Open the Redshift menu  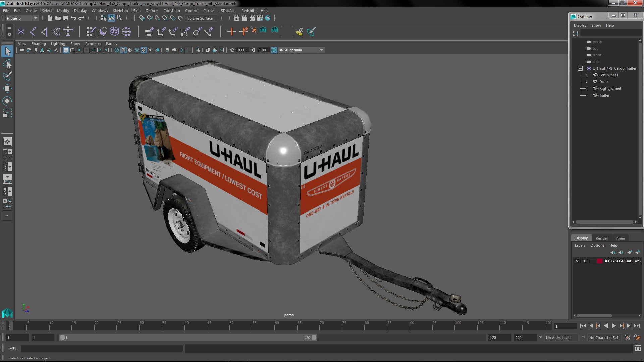coord(248,11)
